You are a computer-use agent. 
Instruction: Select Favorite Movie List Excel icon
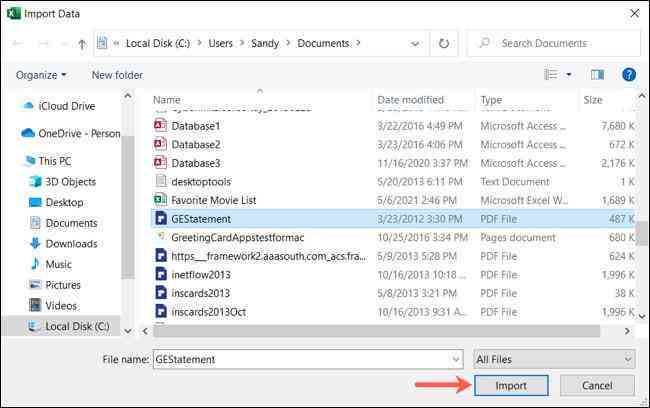pyautogui.click(x=160, y=200)
